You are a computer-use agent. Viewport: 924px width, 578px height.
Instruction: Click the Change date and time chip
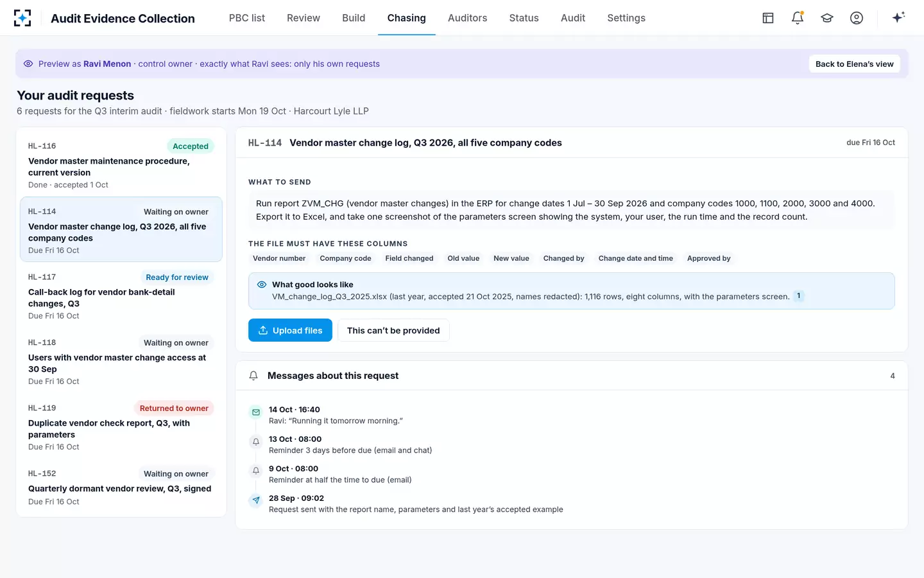pos(636,258)
